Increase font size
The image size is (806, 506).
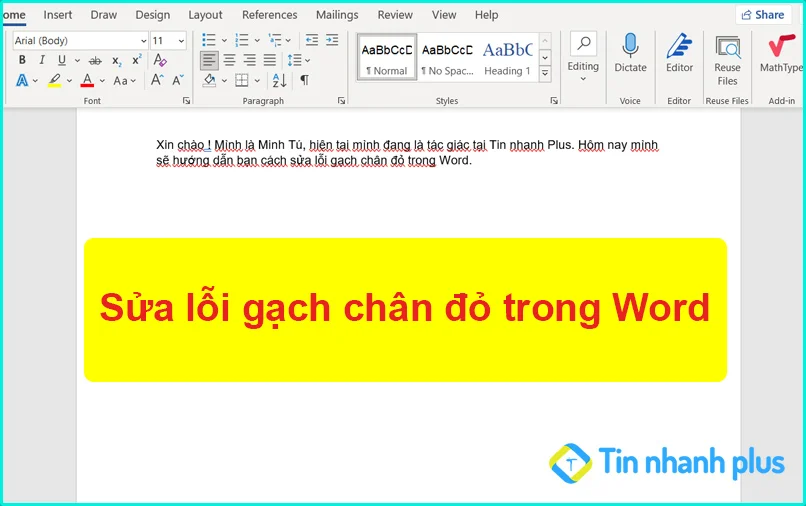(157, 80)
